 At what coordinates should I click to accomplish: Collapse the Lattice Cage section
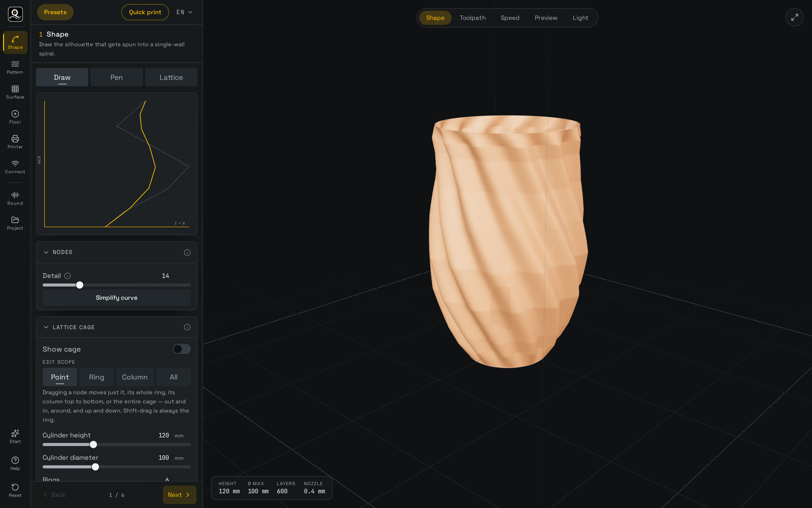tap(46, 327)
